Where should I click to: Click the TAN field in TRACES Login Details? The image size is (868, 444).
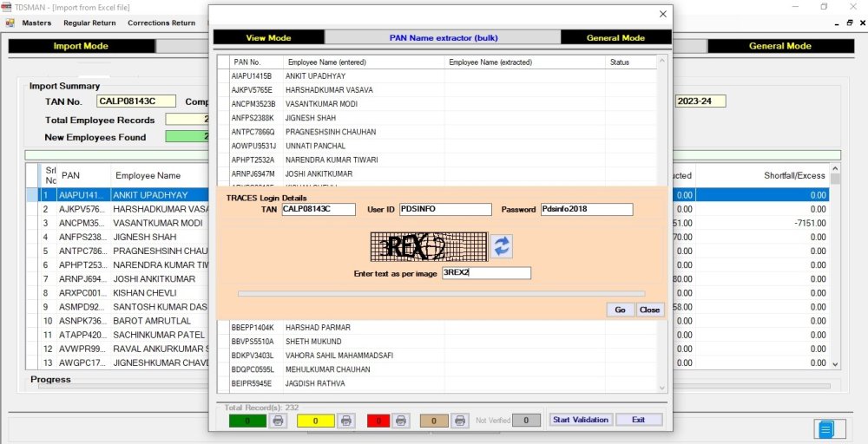319,209
